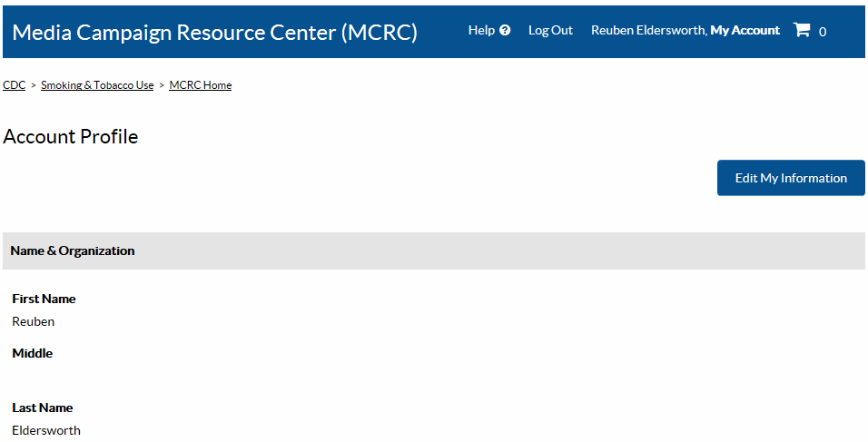
Task: Click the Middle field label
Action: 32,354
